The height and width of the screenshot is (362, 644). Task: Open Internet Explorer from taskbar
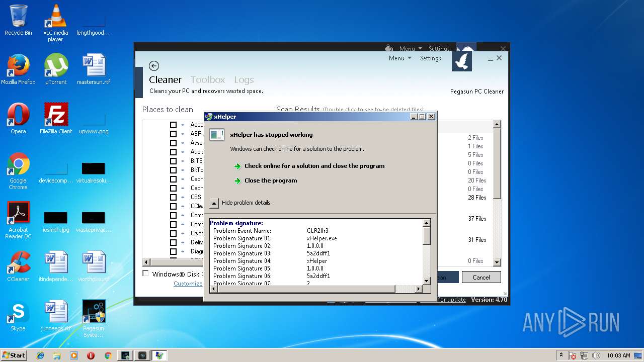coord(40,355)
